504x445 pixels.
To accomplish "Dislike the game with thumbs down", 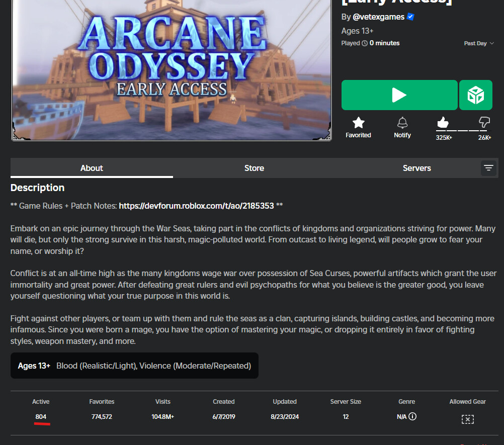I will click(x=484, y=122).
